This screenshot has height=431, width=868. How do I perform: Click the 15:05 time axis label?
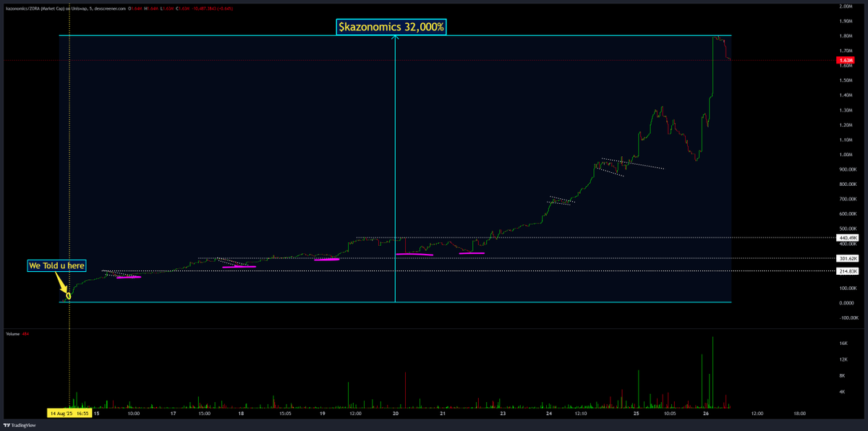pyautogui.click(x=285, y=414)
